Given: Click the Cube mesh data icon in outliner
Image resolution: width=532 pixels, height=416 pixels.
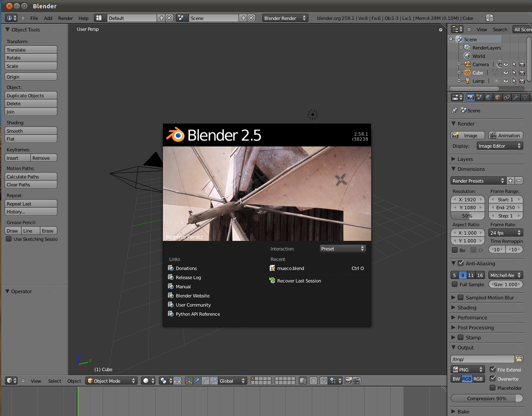Looking at the screenshot, I should click(495, 72).
